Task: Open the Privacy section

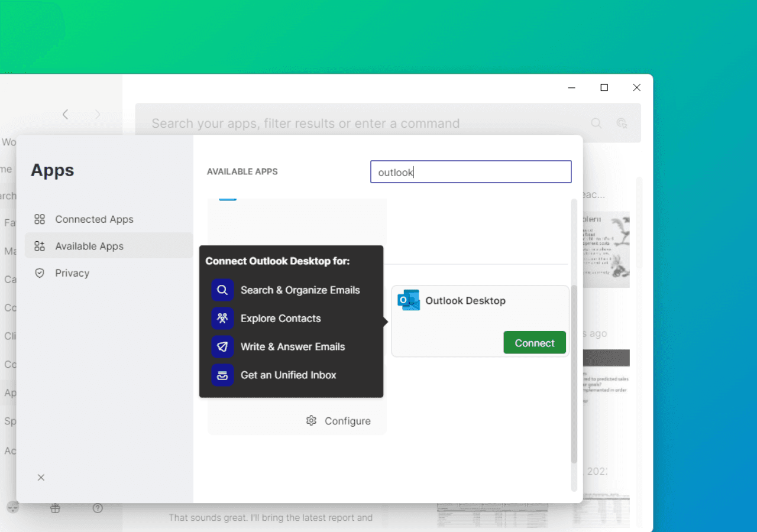Action: [72, 273]
